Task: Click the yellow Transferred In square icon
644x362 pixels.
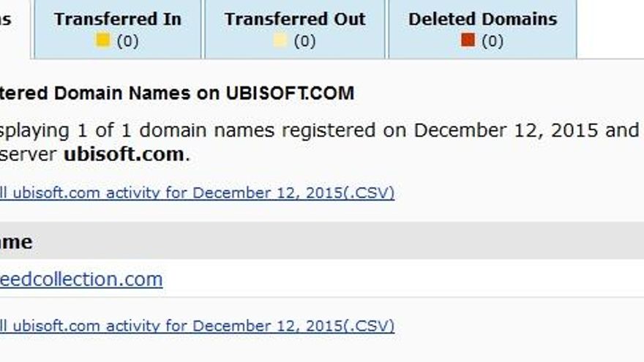Action: tap(103, 41)
